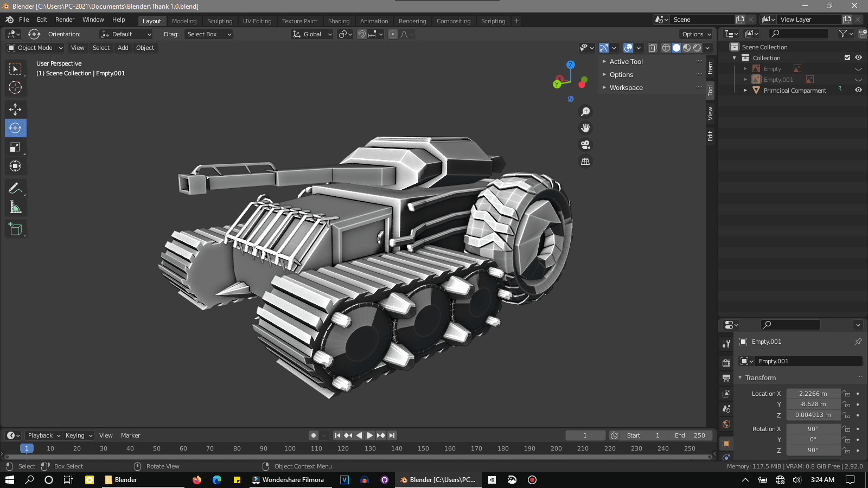Select the Annotate pencil tool
The image size is (868, 488).
tap(15, 188)
